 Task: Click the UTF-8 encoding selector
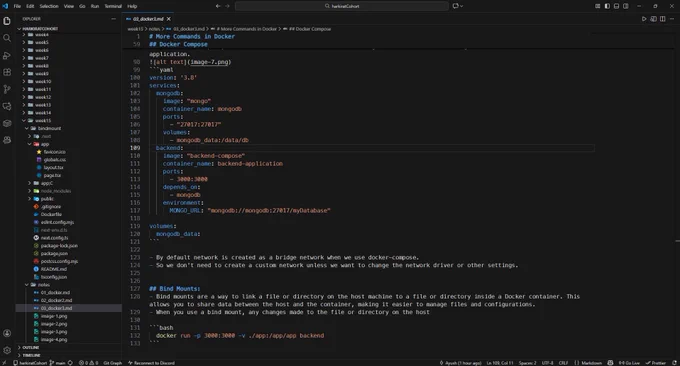pos(547,363)
